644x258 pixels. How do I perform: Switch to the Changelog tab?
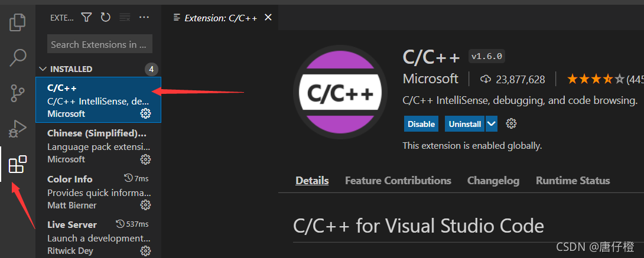(493, 181)
